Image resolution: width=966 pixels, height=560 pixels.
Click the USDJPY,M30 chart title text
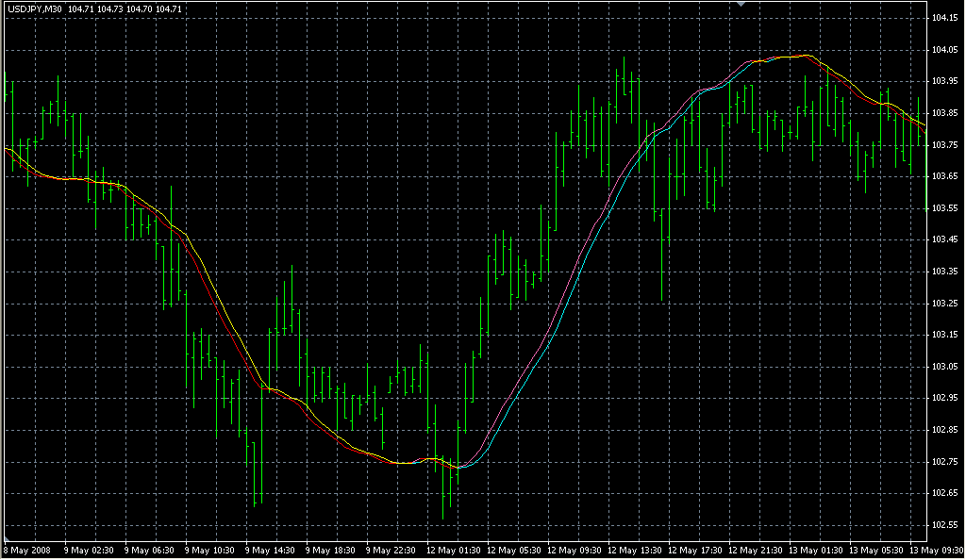33,9
